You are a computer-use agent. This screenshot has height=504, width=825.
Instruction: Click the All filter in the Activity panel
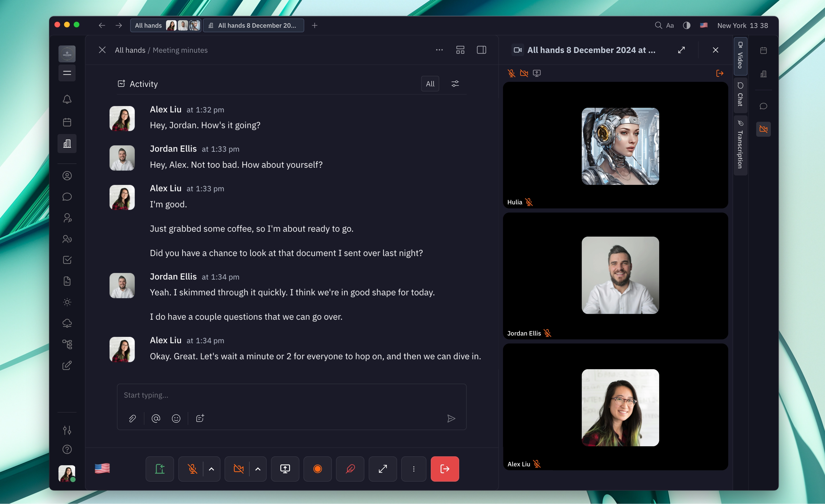click(430, 84)
